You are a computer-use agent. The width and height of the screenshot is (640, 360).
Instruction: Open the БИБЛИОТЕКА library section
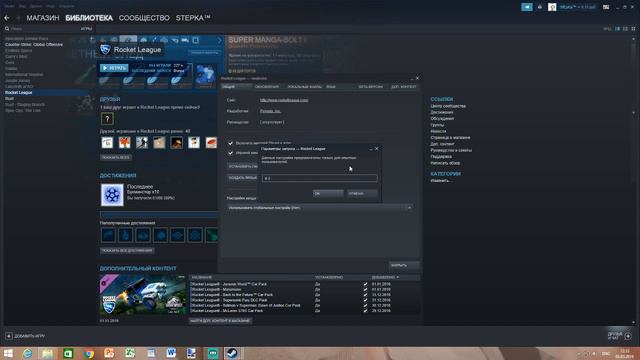coord(89,18)
